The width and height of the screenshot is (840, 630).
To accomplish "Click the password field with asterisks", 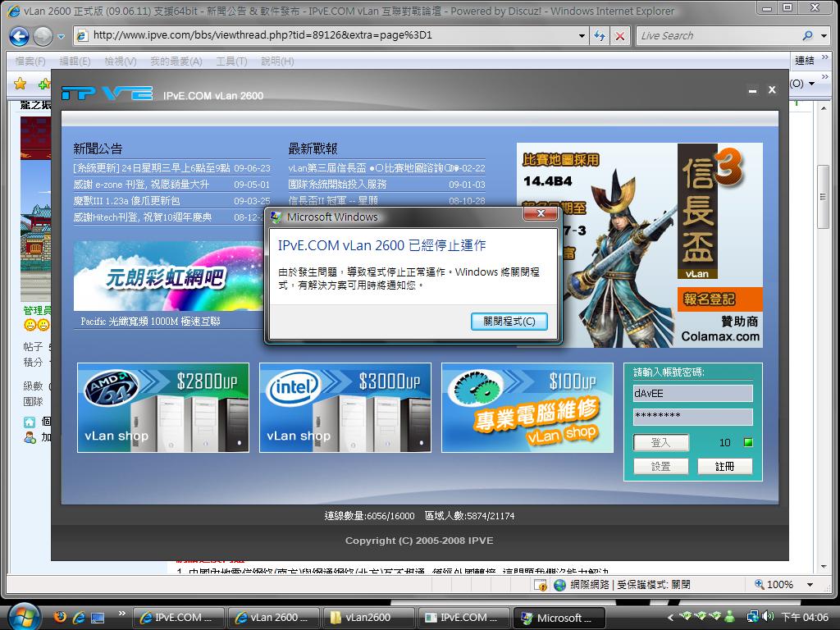I will click(692, 417).
